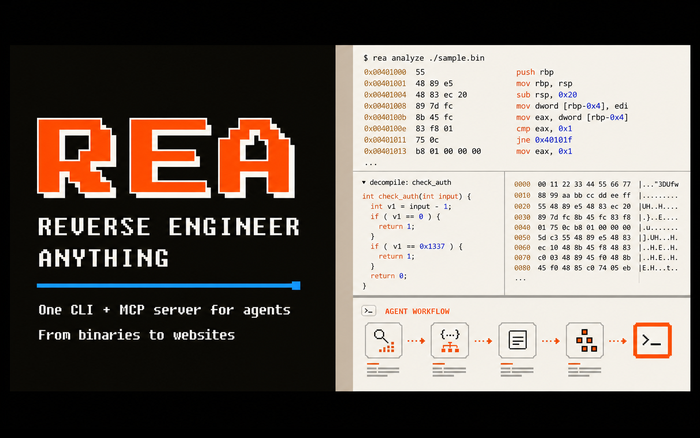Click the 'AGENT WORKFLOW' heading
This screenshot has width=700, height=438.
pyautogui.click(x=417, y=311)
